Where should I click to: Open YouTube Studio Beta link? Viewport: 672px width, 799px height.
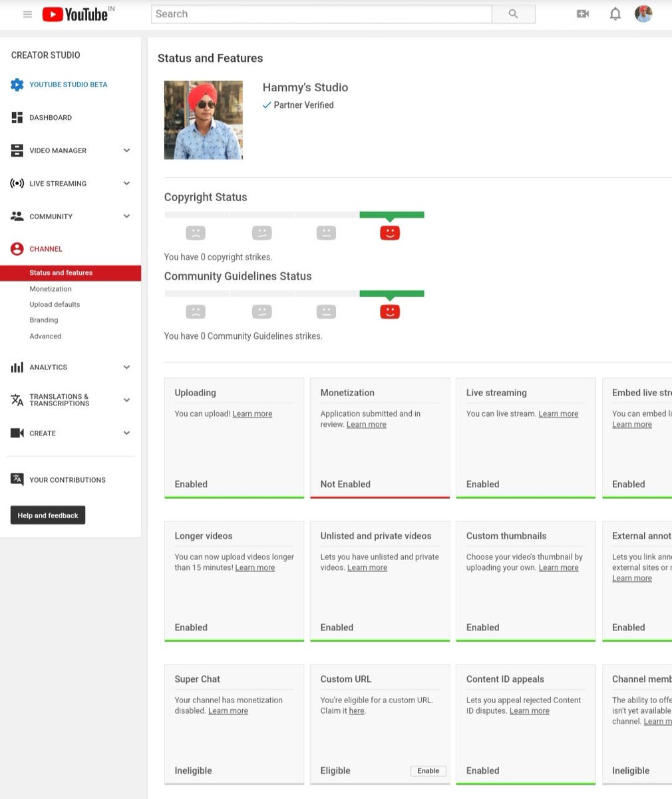(69, 85)
